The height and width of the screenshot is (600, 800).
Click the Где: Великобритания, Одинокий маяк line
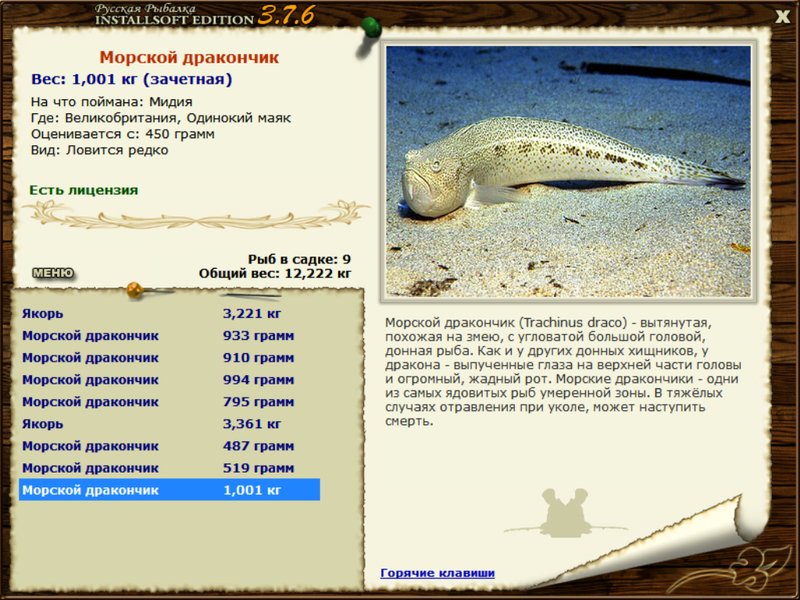(x=161, y=118)
